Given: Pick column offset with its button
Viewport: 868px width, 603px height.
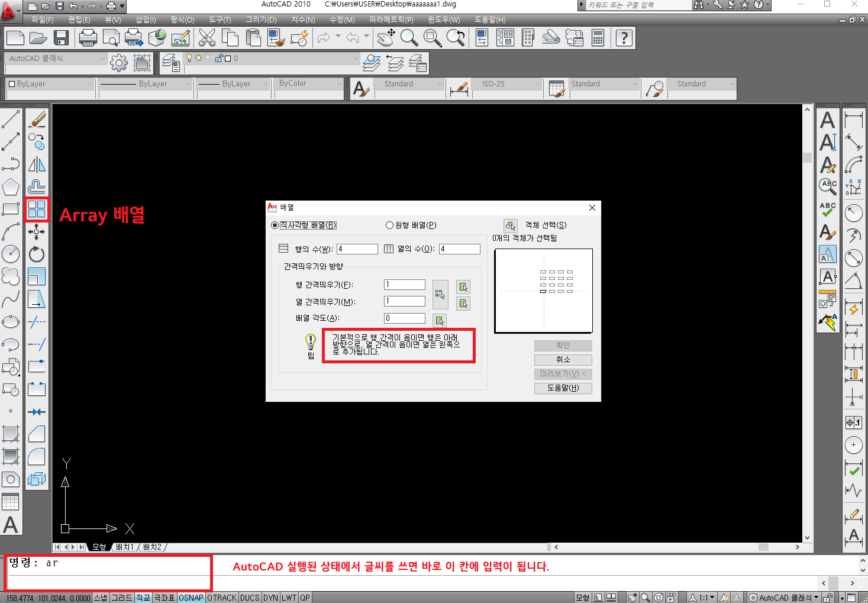Looking at the screenshot, I should pos(463,304).
